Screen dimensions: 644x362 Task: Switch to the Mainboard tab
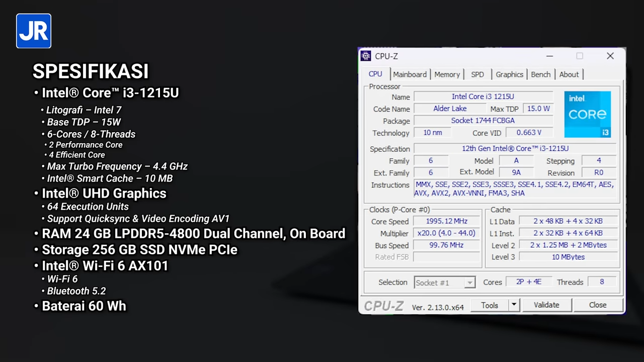coord(410,74)
